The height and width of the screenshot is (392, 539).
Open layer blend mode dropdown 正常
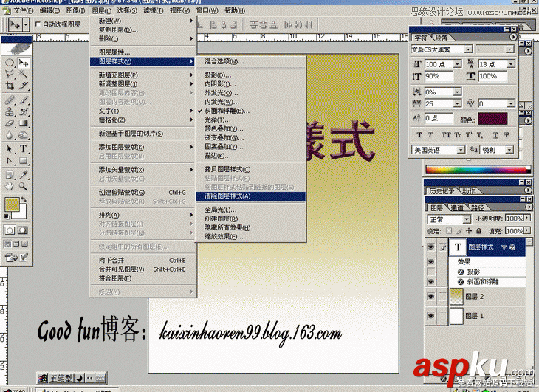point(466,219)
